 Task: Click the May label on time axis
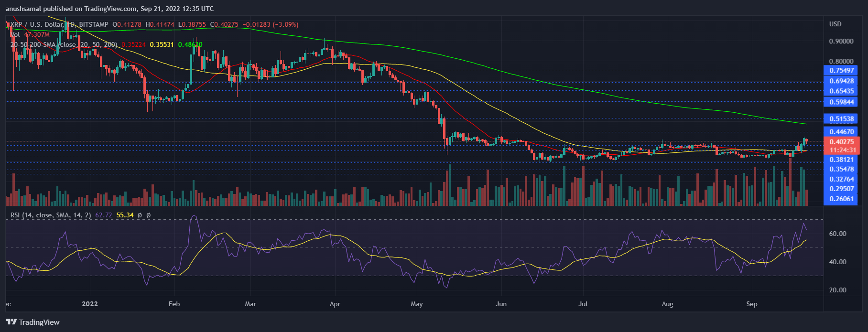[417, 304]
